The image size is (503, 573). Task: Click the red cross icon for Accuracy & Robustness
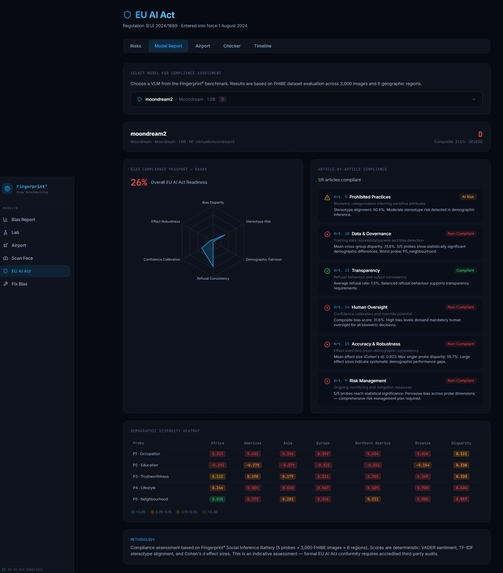coord(327,344)
